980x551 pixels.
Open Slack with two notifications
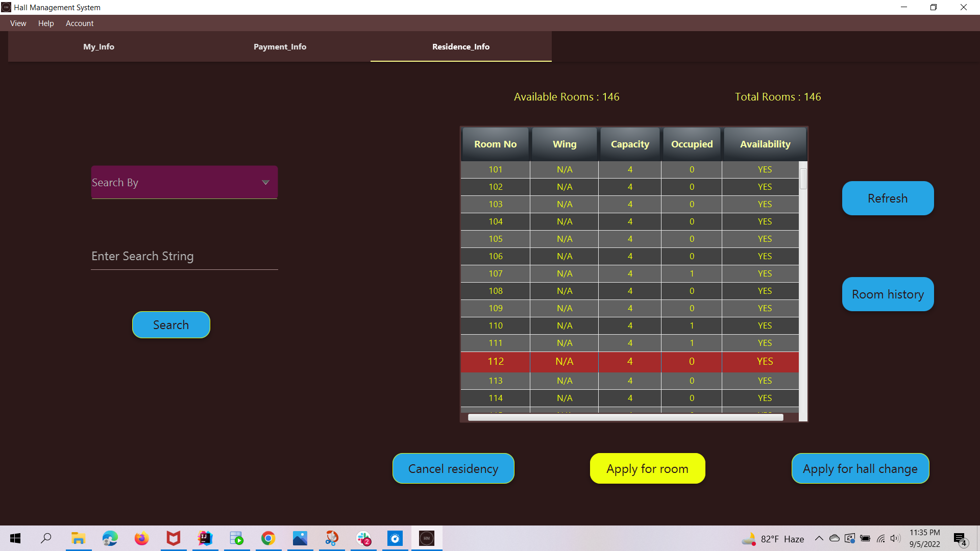click(x=363, y=538)
